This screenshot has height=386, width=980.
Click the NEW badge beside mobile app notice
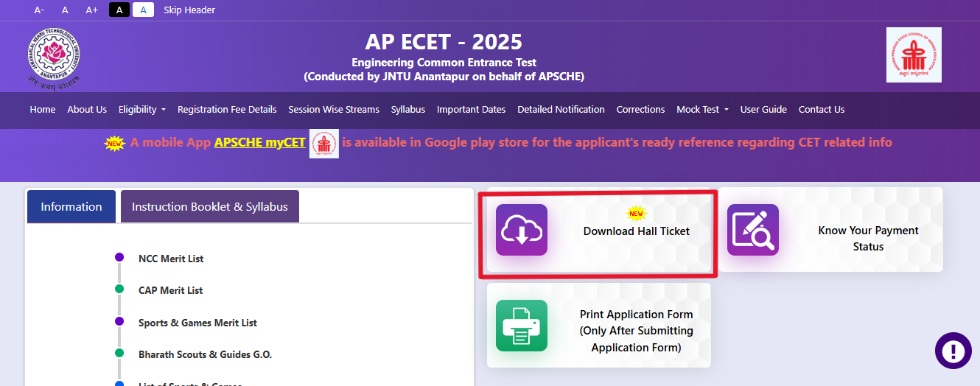coord(116,143)
